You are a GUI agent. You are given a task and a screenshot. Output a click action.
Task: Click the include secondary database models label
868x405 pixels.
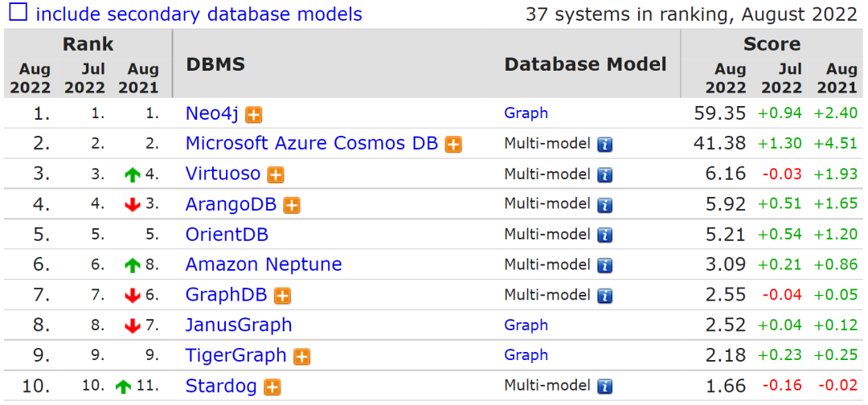click(199, 14)
